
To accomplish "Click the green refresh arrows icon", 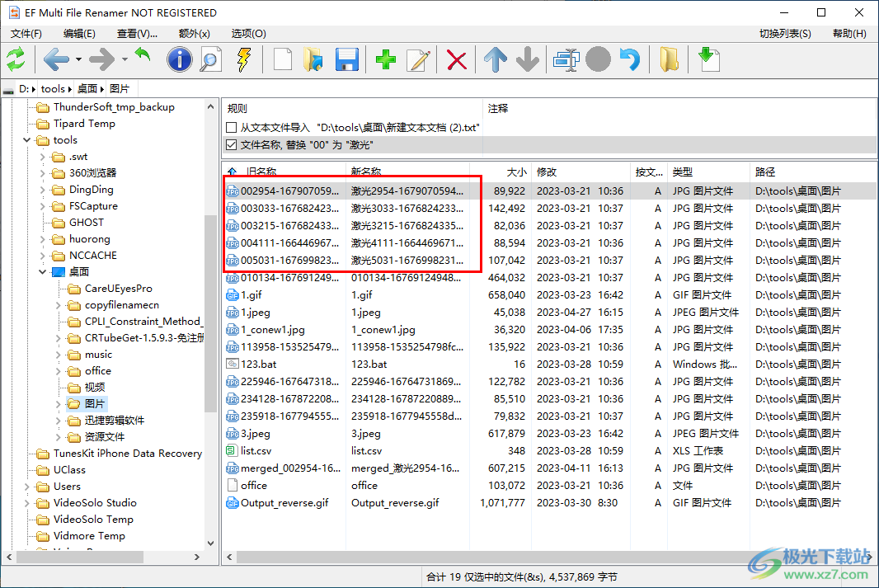I will pos(16,59).
